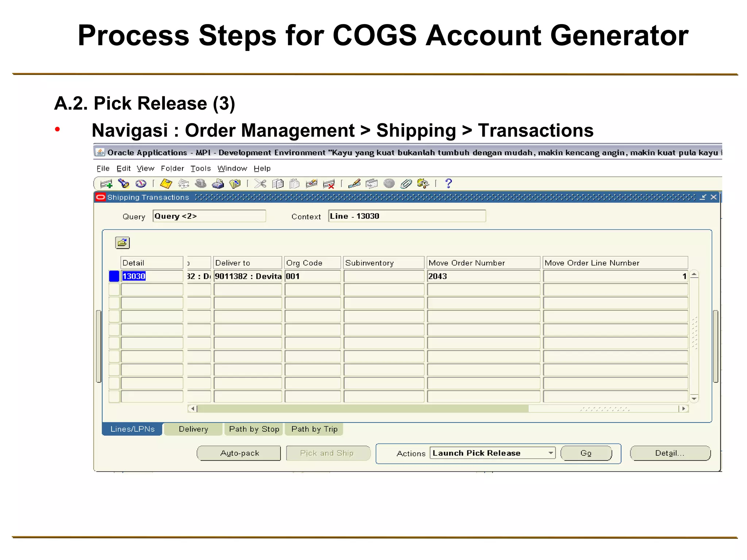Open the Edit menu
The width and height of the screenshot is (747, 560).
click(124, 168)
